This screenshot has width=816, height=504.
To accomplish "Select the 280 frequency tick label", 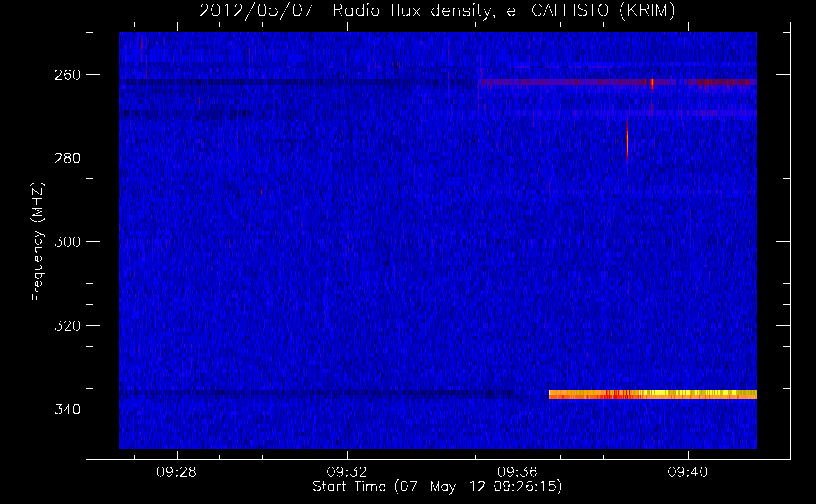I will coord(67,158).
